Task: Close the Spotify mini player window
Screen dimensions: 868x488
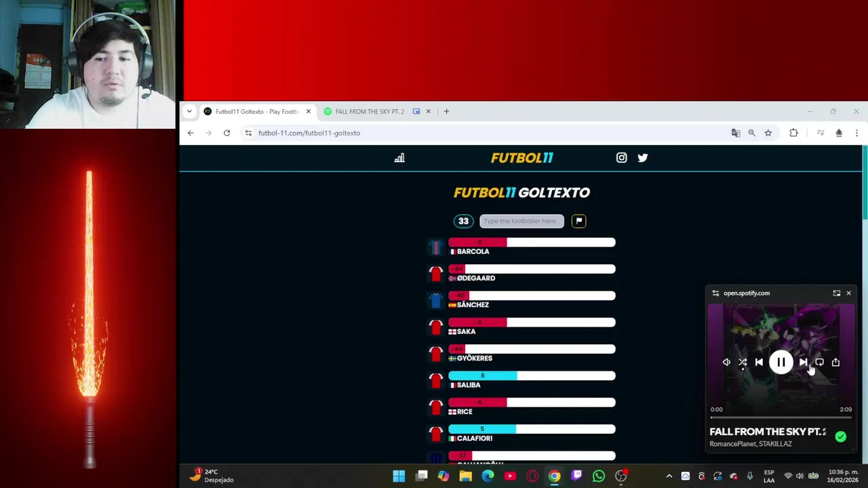Action: (848, 293)
